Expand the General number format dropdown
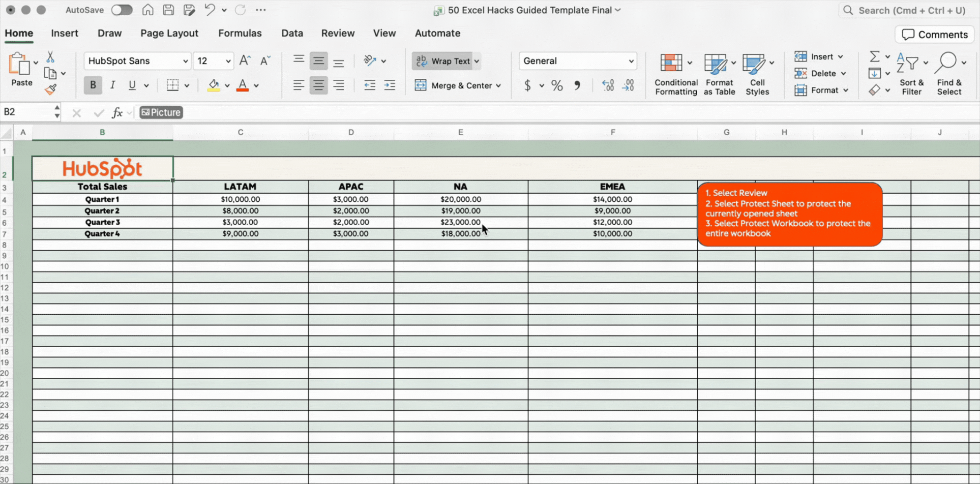The image size is (980, 484). [x=631, y=61]
